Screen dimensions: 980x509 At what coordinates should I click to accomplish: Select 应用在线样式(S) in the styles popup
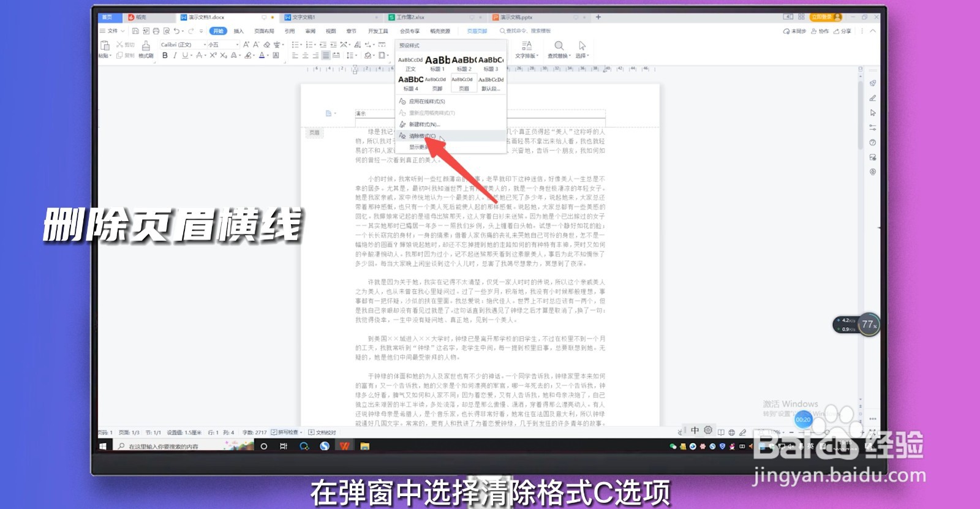pyautogui.click(x=451, y=101)
